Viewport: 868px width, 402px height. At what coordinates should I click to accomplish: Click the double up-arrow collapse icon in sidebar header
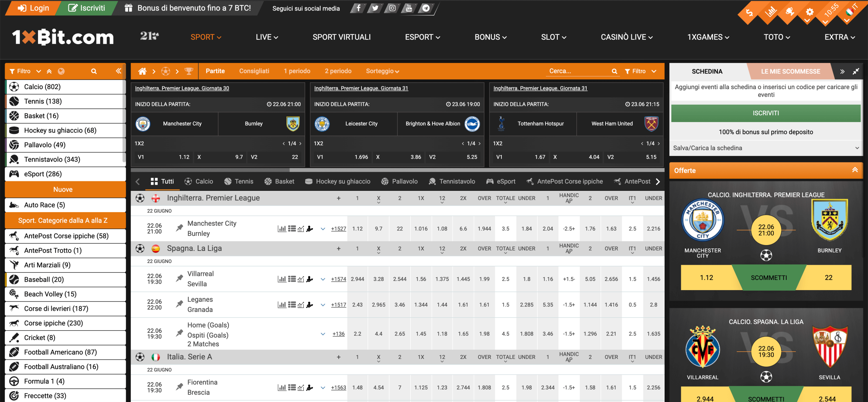pos(49,71)
